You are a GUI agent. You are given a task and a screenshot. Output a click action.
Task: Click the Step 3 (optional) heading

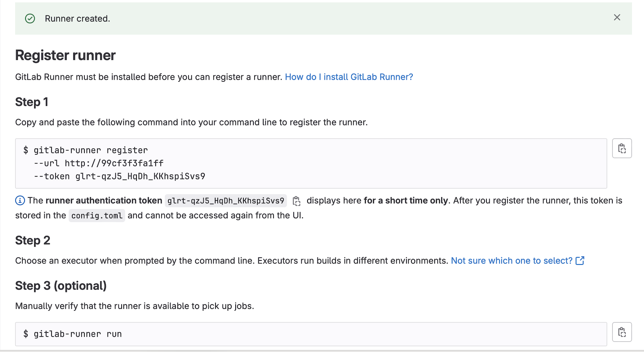[61, 286]
